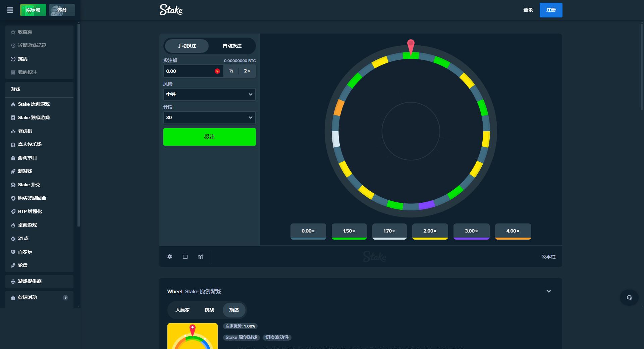
Task: Click the green 投注 button
Action: (209, 137)
